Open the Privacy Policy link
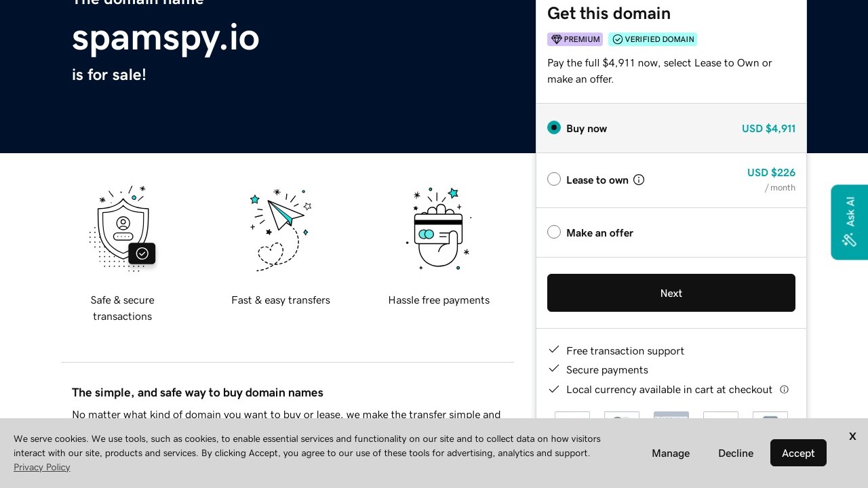The height and width of the screenshot is (488, 868). (x=42, y=467)
